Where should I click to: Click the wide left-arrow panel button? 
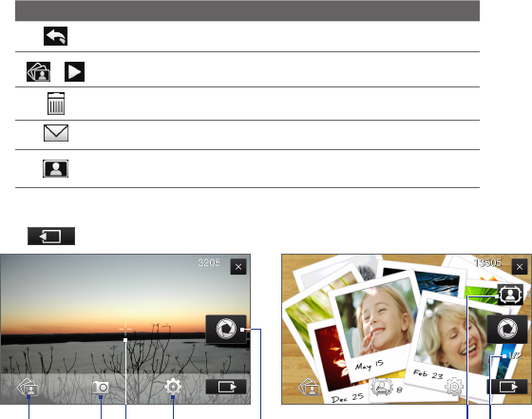pos(51,237)
